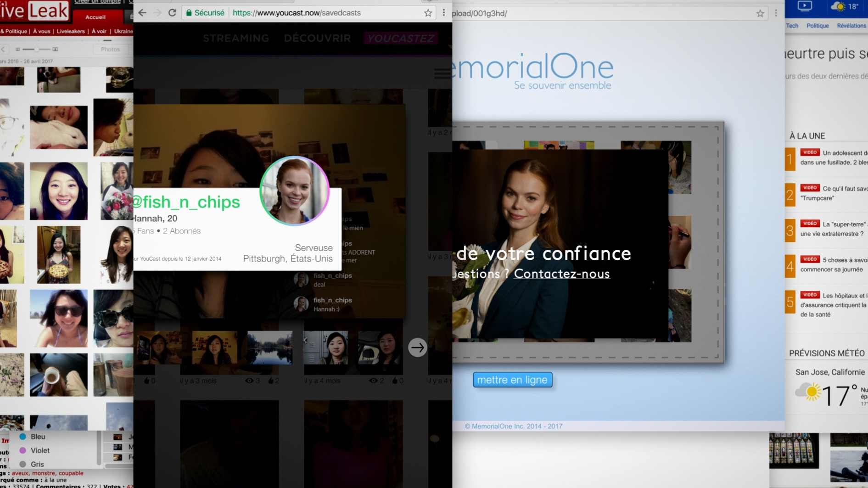The width and height of the screenshot is (868, 488).
Task: Click the Sécurisé padlock indicator
Action: point(205,13)
